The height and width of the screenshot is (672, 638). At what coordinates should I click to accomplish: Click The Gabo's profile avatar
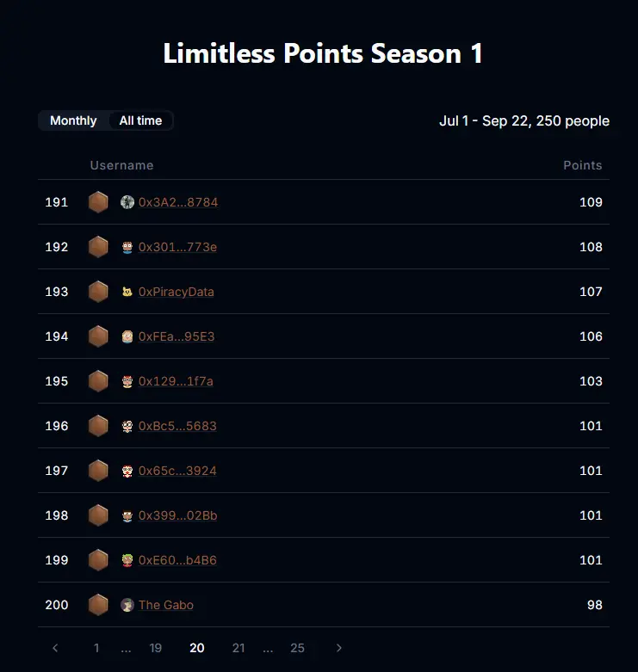127,605
